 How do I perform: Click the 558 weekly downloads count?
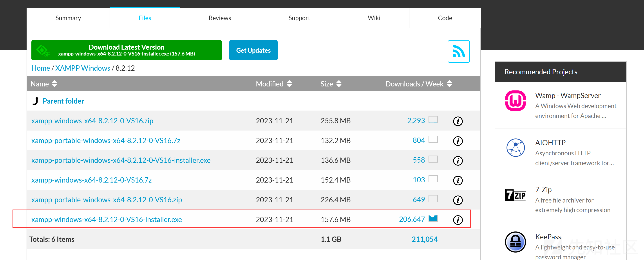(x=418, y=160)
